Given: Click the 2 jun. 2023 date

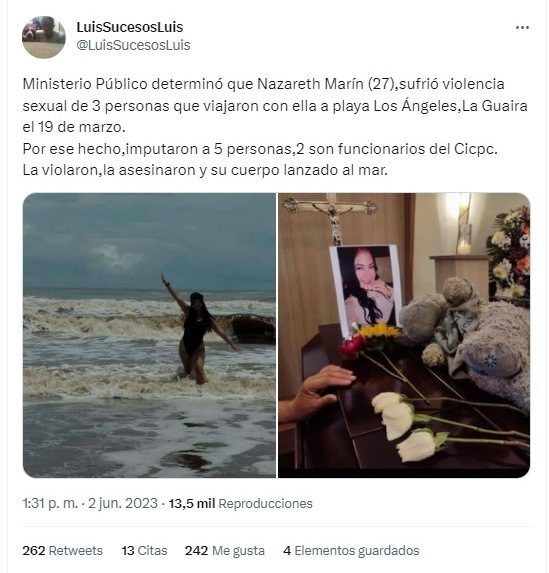Looking at the screenshot, I should (x=123, y=504).
